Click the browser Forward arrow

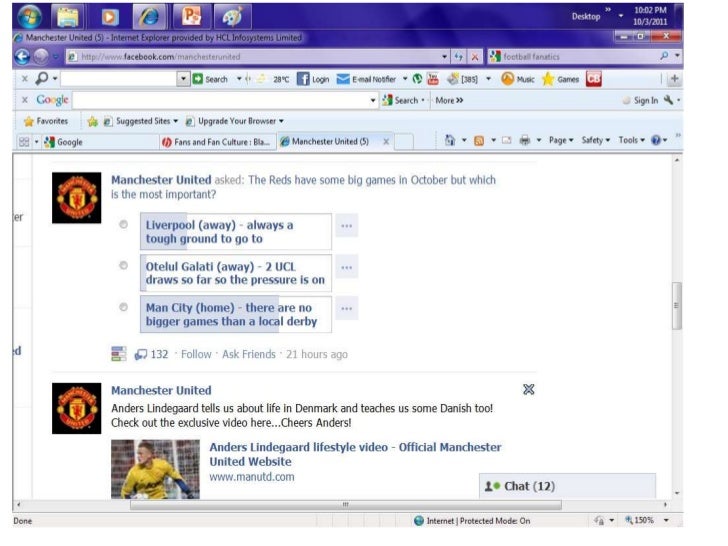pos(41,57)
